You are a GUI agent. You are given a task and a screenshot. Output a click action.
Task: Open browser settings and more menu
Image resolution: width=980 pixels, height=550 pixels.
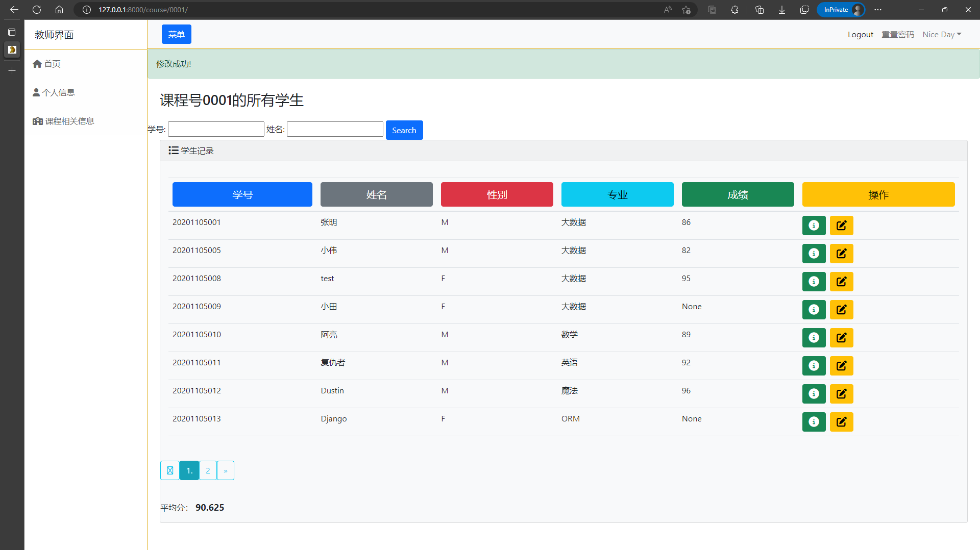[878, 10]
